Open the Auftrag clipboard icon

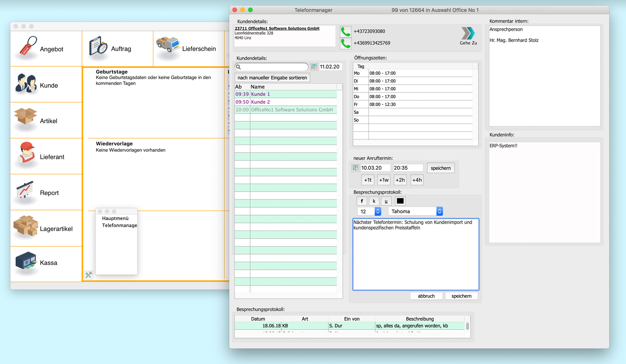(98, 46)
